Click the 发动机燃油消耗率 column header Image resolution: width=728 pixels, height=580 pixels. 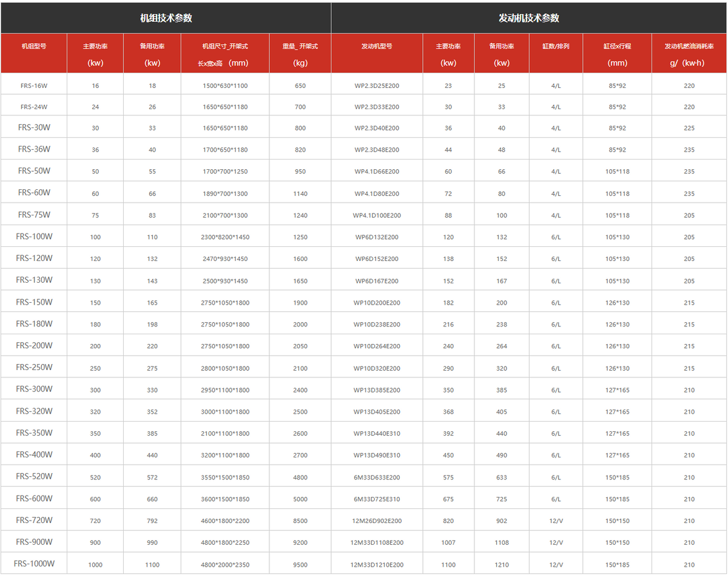689,46
